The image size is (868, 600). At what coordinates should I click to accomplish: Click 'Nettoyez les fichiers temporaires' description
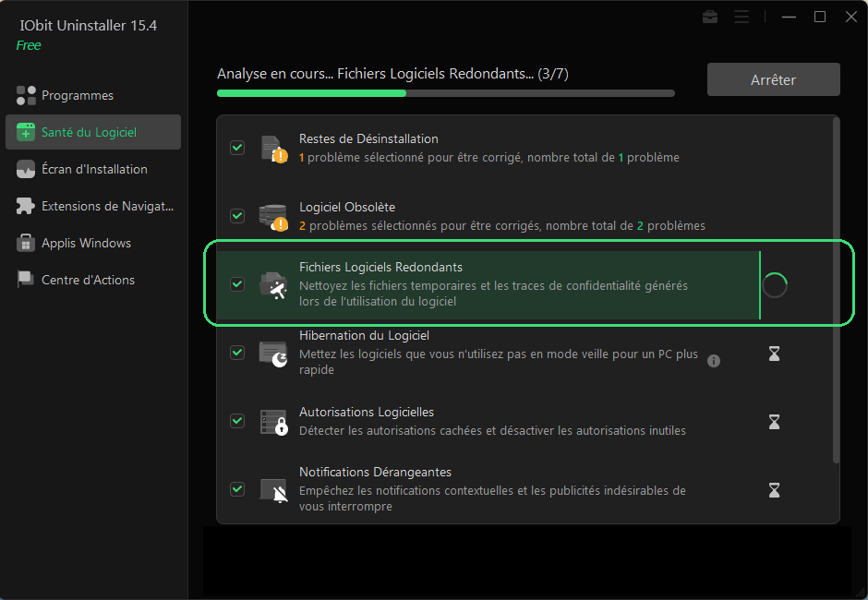493,294
